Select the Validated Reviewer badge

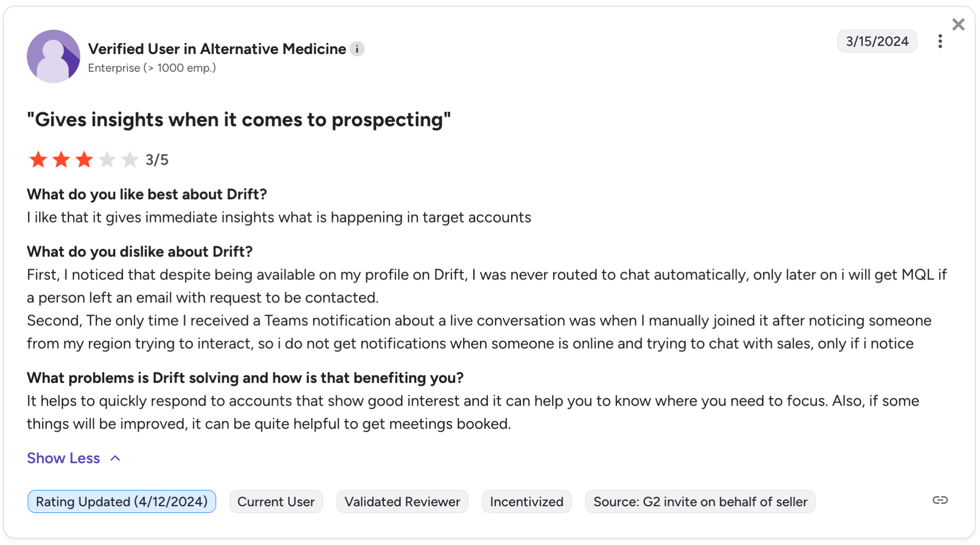(402, 501)
